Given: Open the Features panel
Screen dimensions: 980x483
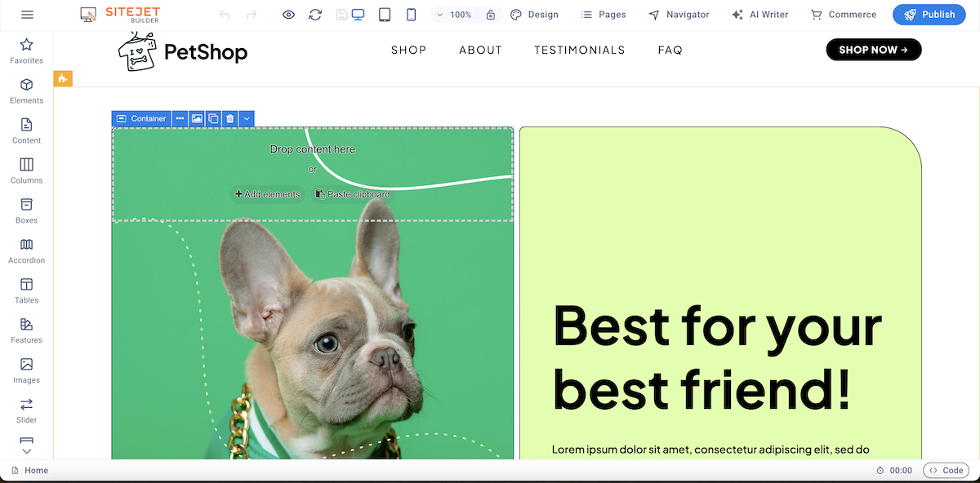Looking at the screenshot, I should click(x=26, y=330).
